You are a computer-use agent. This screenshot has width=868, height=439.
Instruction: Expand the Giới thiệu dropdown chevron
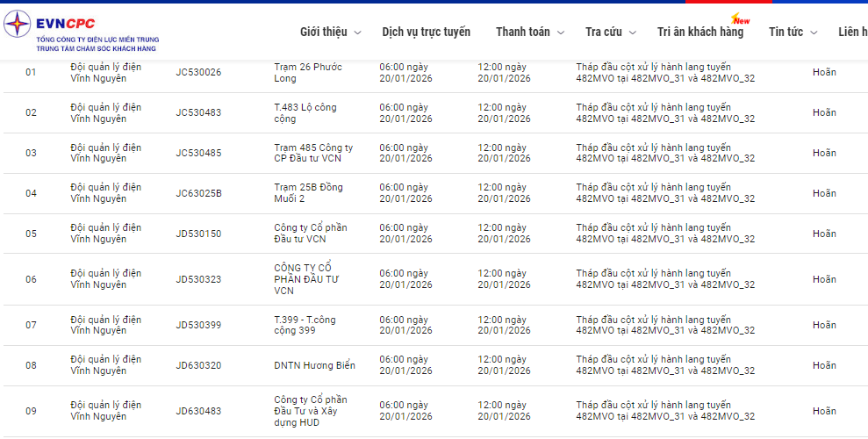pyautogui.click(x=357, y=33)
